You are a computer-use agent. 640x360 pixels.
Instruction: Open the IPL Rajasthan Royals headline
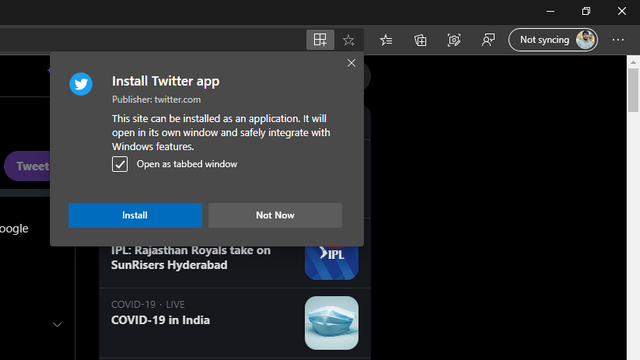[191, 258]
